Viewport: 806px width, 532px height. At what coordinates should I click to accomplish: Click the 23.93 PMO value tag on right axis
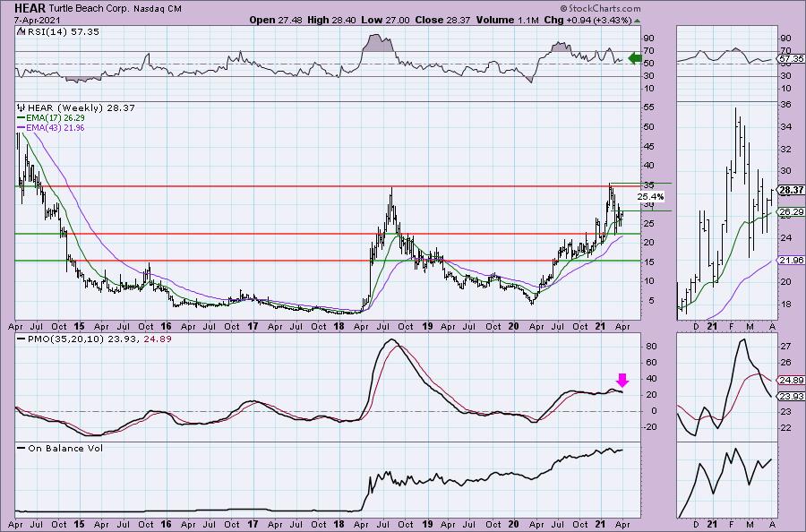click(792, 396)
